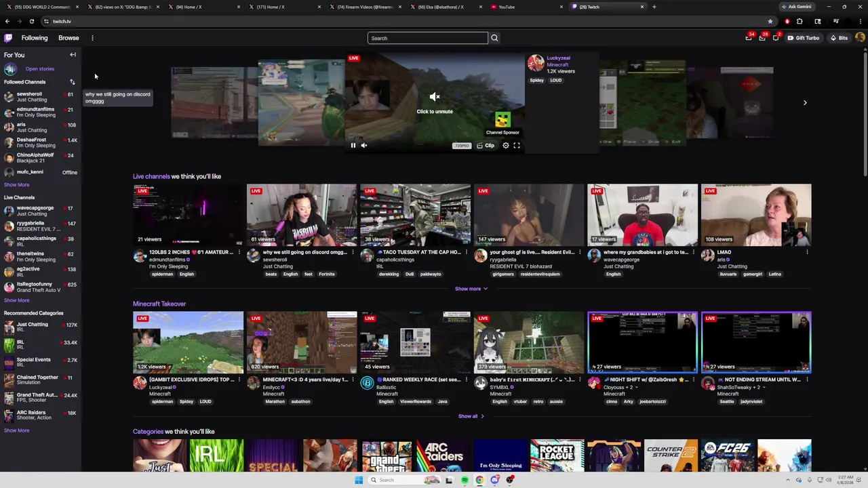
Task: Open options for aris LMAO stream card
Action: click(x=807, y=252)
